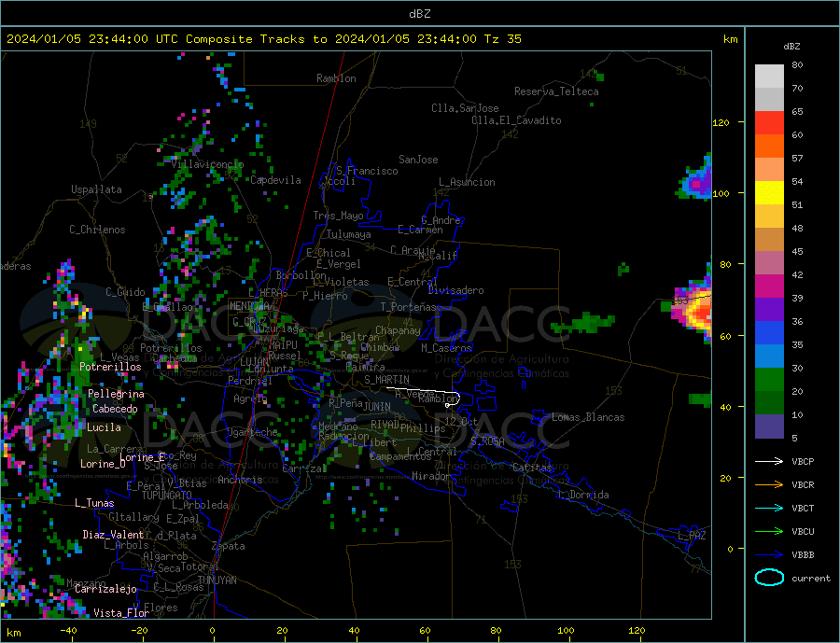
Task: Click the 12_Oct label
Action: (461, 422)
